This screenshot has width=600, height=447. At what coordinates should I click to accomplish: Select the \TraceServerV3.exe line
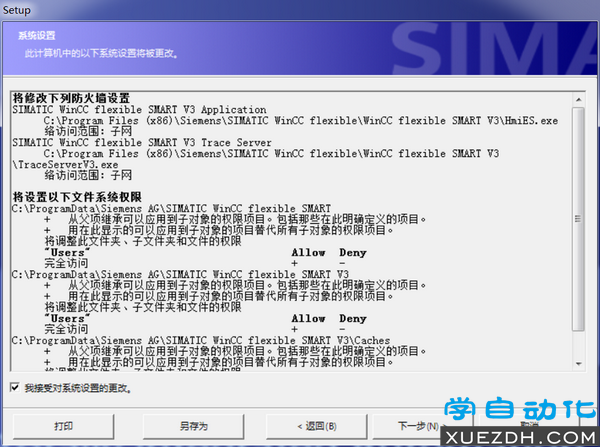pos(65,165)
